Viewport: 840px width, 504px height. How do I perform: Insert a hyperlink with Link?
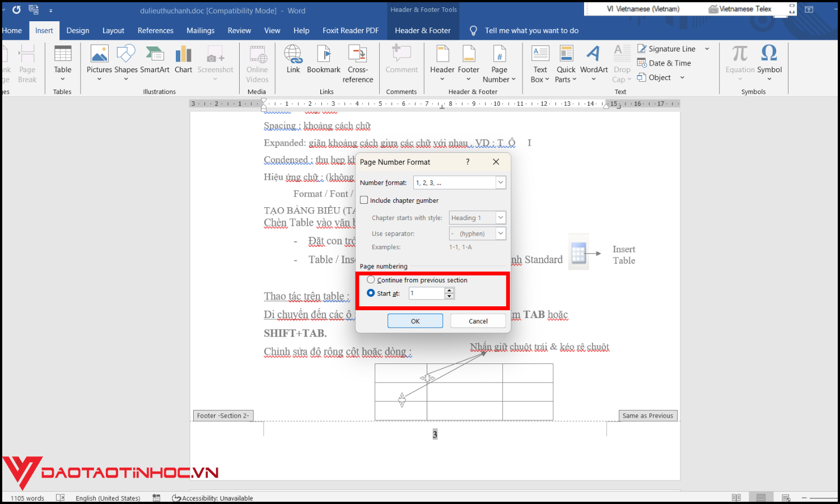tap(293, 59)
